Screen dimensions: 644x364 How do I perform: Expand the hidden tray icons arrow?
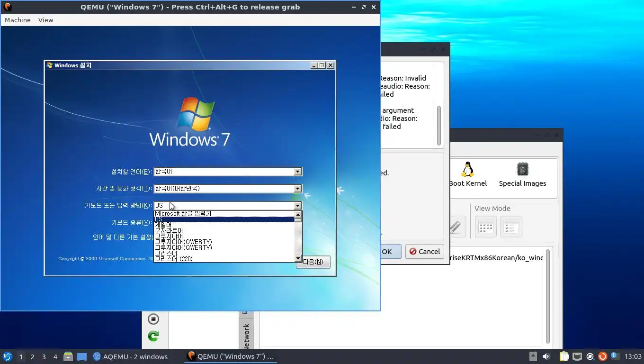(x=533, y=356)
